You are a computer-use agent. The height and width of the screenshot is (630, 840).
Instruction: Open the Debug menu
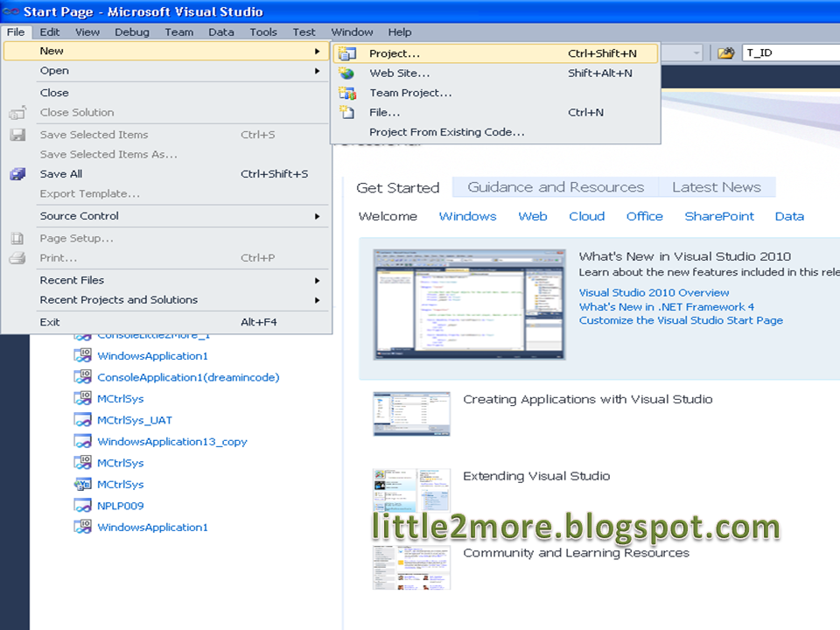132,32
